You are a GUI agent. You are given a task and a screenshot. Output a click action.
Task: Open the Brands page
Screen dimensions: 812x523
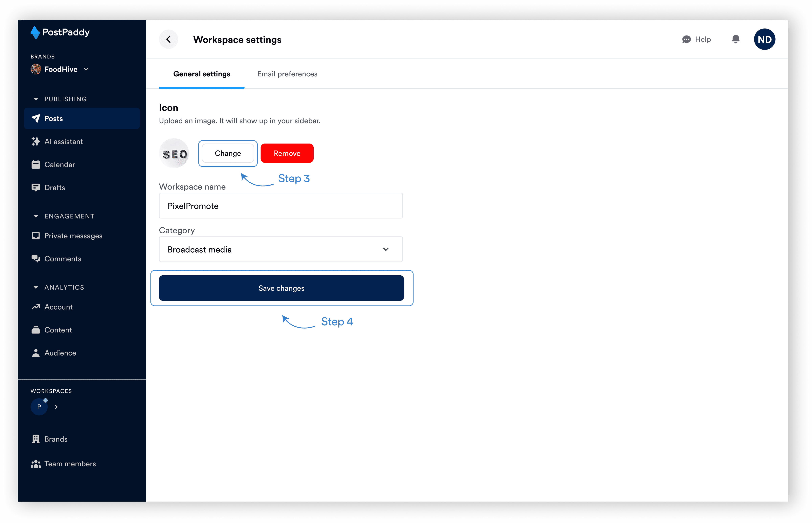pyautogui.click(x=56, y=439)
